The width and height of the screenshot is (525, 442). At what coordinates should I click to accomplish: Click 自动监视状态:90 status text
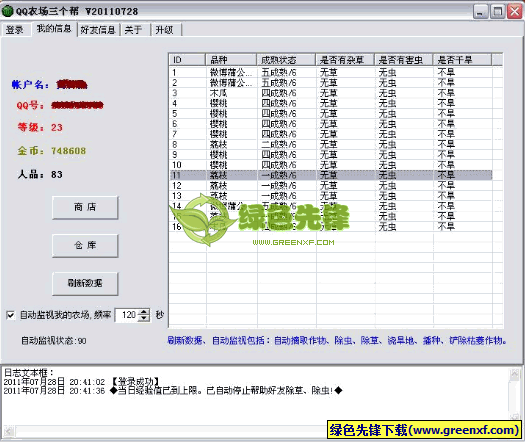pyautogui.click(x=54, y=341)
